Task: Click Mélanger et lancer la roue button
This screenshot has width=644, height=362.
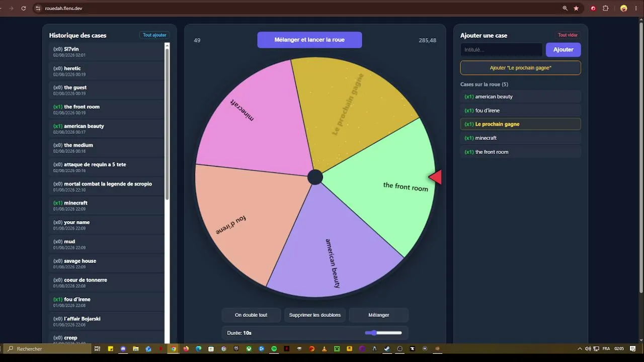Action: (309, 40)
